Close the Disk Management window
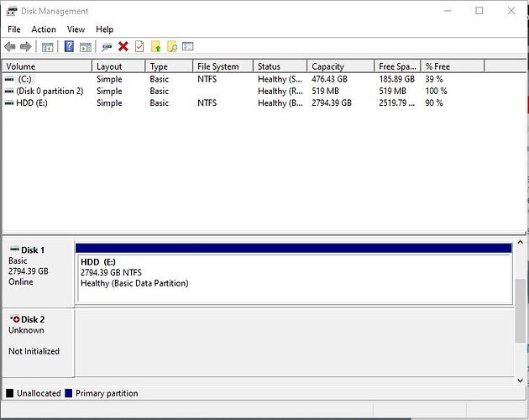The image size is (529, 420). click(511, 11)
